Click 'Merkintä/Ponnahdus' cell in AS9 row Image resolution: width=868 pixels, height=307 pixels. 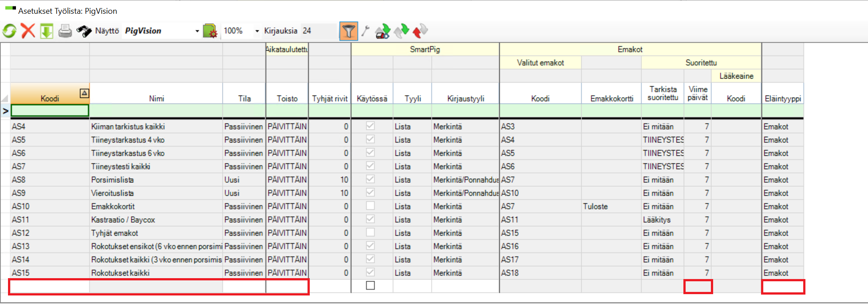[x=466, y=193]
